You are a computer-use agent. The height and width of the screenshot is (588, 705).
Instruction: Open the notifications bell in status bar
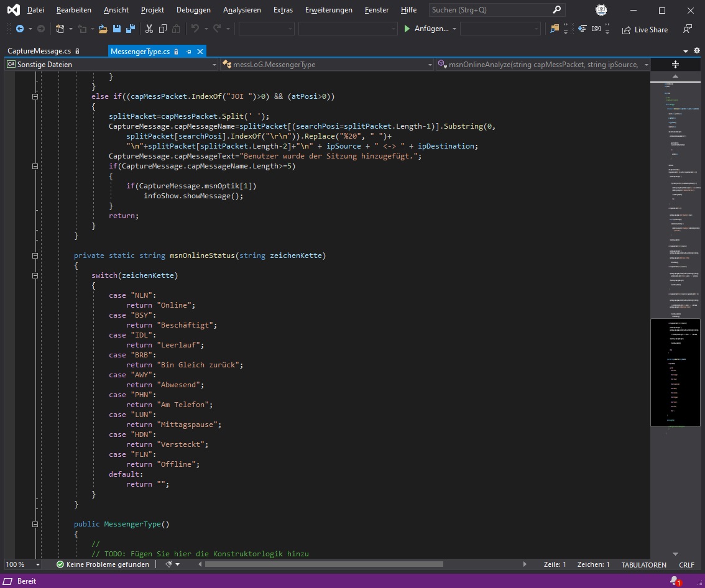pos(675,581)
